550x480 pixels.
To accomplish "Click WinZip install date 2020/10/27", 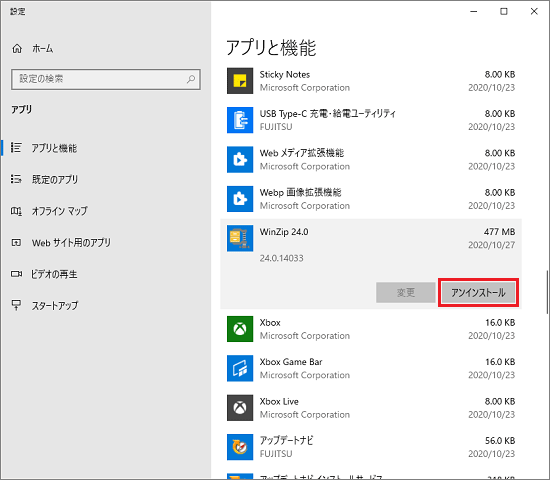I will click(x=491, y=245).
